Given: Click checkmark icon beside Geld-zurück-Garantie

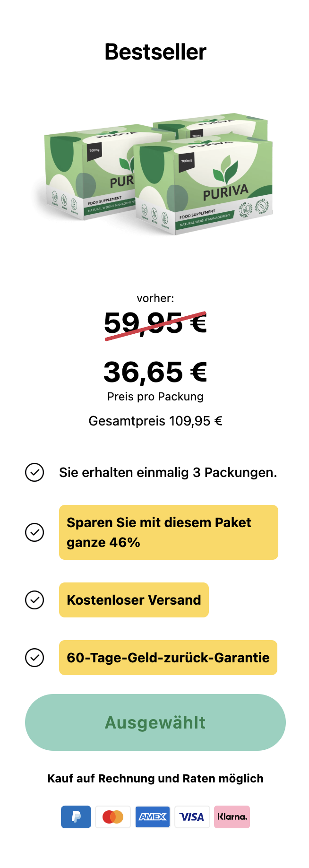Looking at the screenshot, I should click(34, 658).
